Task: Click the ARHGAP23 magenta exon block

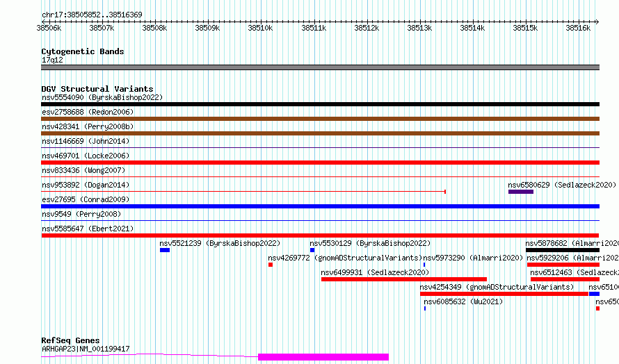Action: [323, 357]
